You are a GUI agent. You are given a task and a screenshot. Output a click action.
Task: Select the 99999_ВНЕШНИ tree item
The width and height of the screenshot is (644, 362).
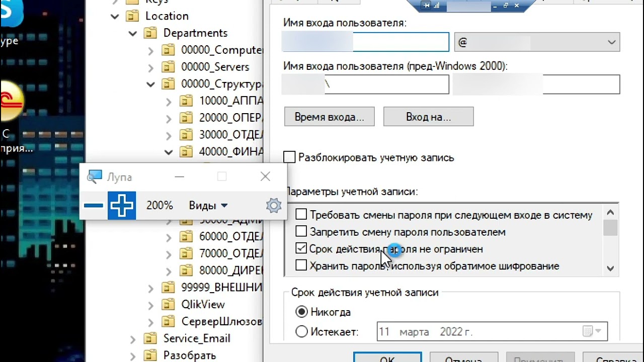pos(222,288)
